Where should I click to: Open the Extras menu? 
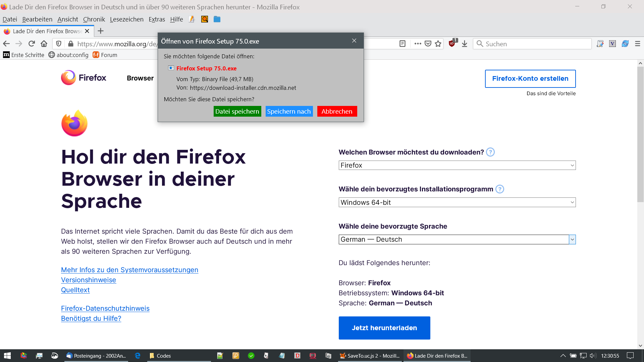point(157,19)
